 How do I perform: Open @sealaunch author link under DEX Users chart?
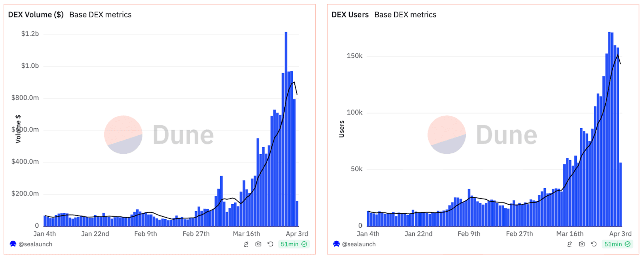[x=359, y=244]
